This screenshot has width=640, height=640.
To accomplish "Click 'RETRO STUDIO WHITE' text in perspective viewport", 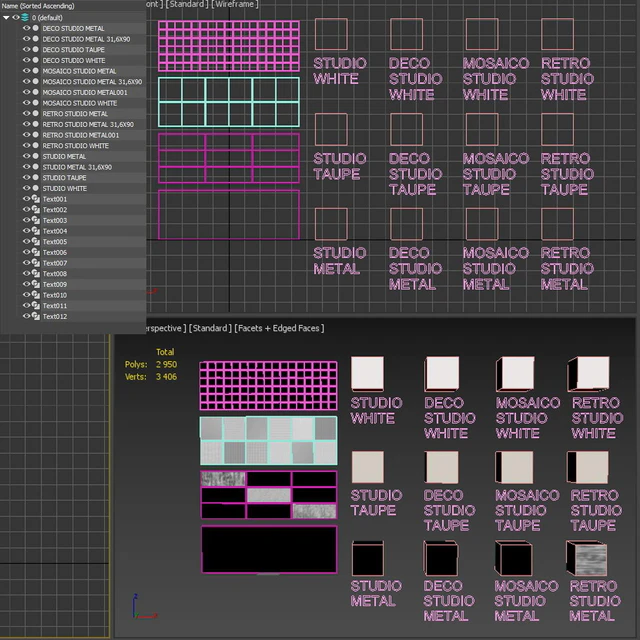I will click(597, 418).
